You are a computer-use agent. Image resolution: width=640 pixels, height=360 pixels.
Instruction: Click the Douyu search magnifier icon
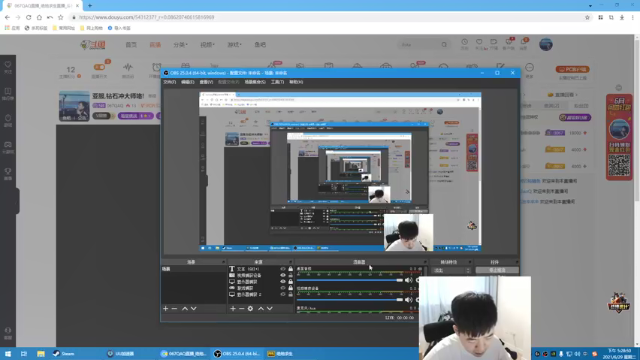click(x=444, y=44)
